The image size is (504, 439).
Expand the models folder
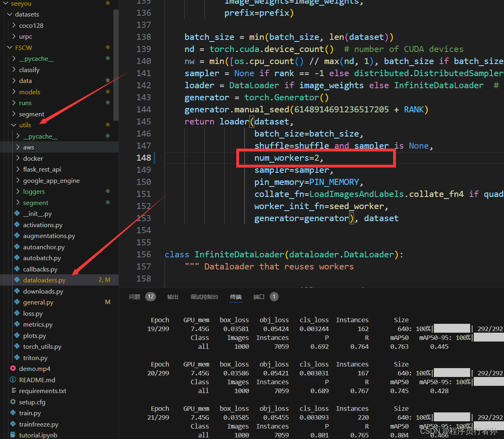tap(14, 92)
